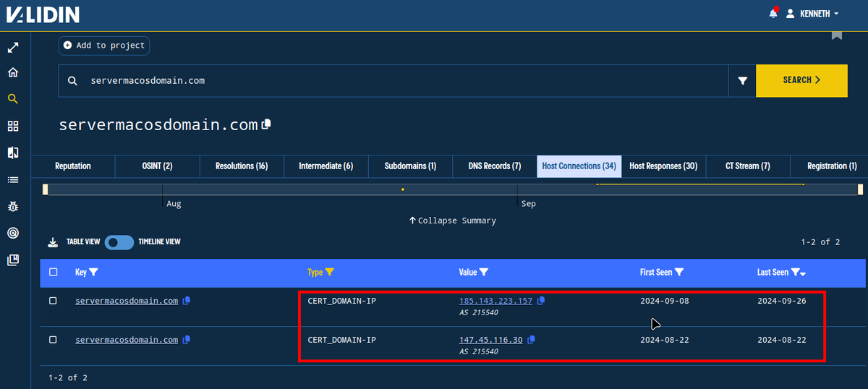Open the notifications bell
Image resolution: width=868 pixels, height=389 pixels.
(x=773, y=13)
